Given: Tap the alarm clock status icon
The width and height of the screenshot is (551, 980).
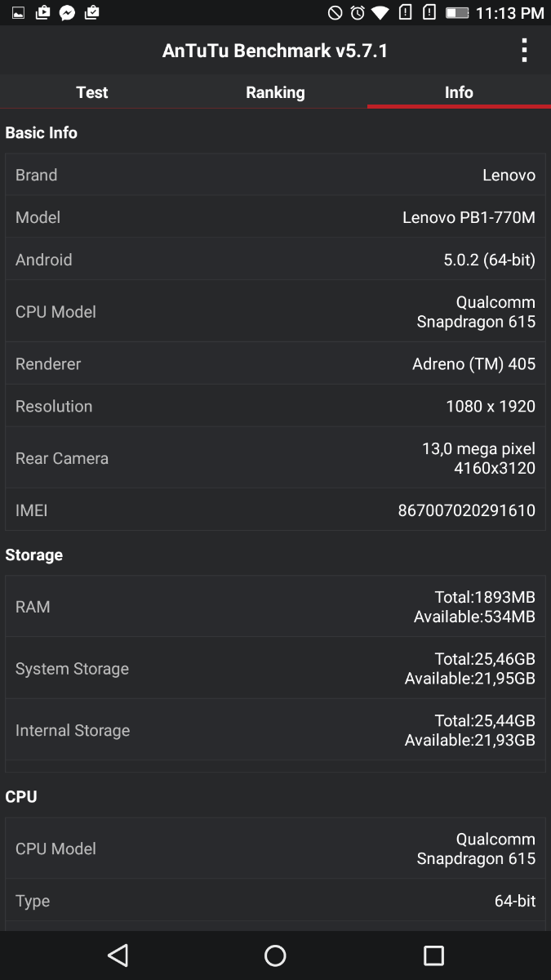Looking at the screenshot, I should tap(358, 13).
